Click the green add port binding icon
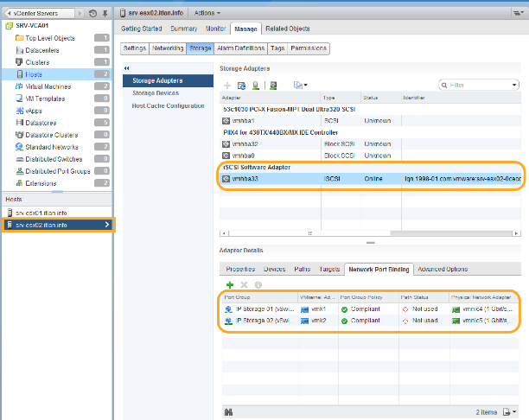Screen dimensions: 529x420 click(229, 284)
